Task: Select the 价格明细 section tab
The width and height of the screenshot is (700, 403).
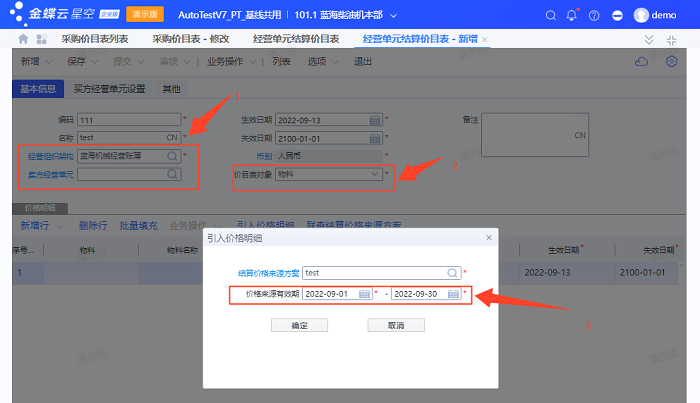Action: (40, 208)
